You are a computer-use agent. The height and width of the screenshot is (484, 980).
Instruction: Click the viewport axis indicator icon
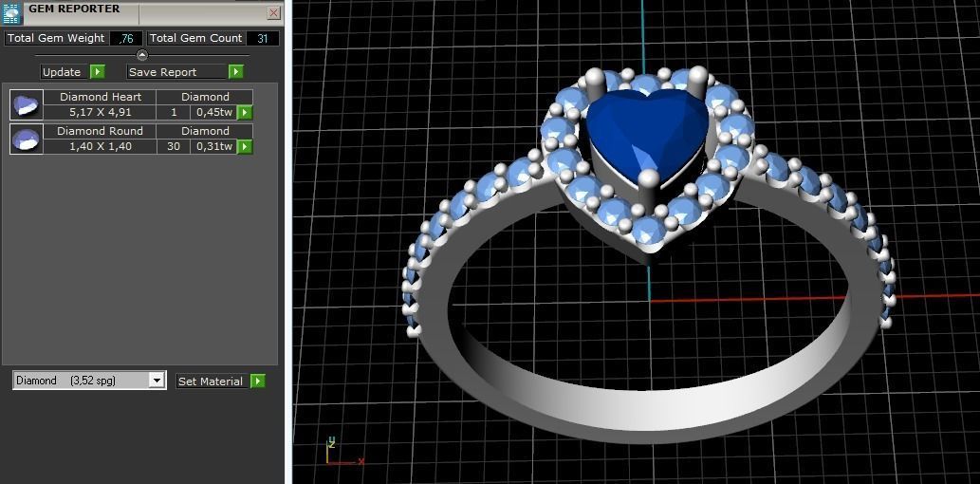click(345, 452)
